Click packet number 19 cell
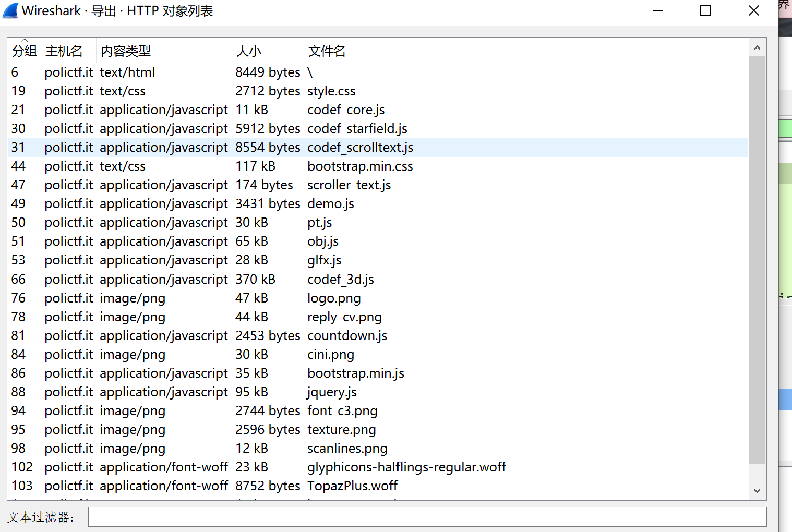 (18, 91)
